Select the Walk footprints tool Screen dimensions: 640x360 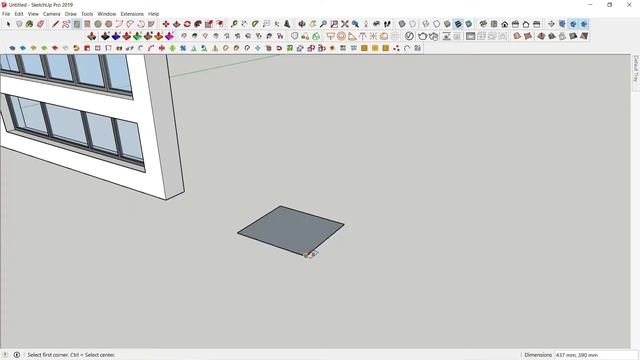tap(387, 24)
